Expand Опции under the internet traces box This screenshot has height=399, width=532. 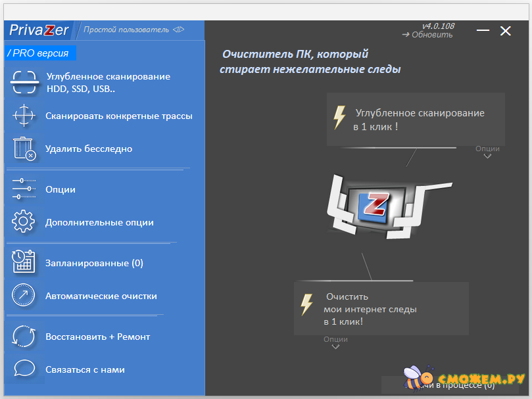pos(335,342)
